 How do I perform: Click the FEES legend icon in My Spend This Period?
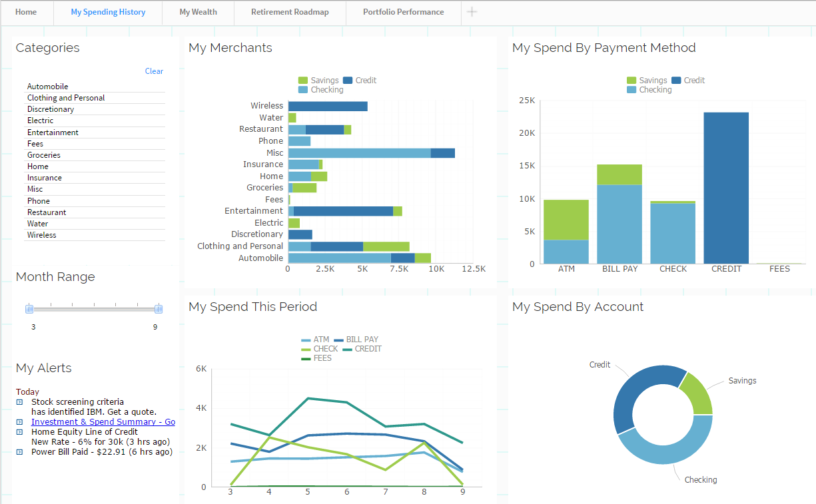(306, 358)
